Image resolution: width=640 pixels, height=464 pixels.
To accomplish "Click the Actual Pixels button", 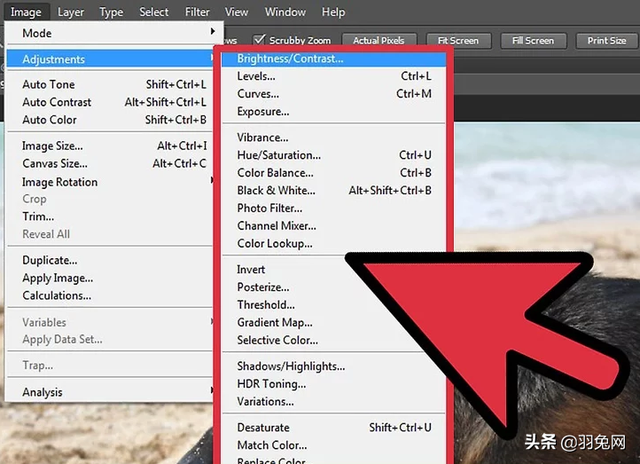I will point(379,41).
